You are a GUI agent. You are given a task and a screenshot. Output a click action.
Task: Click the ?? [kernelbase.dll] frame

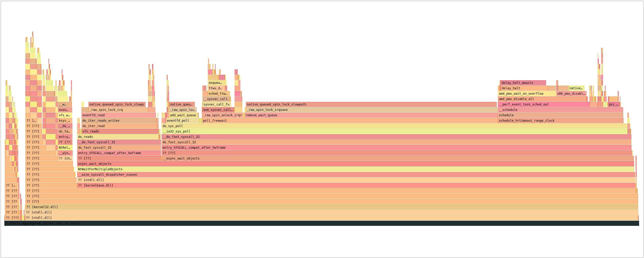pyautogui.click(x=356, y=185)
